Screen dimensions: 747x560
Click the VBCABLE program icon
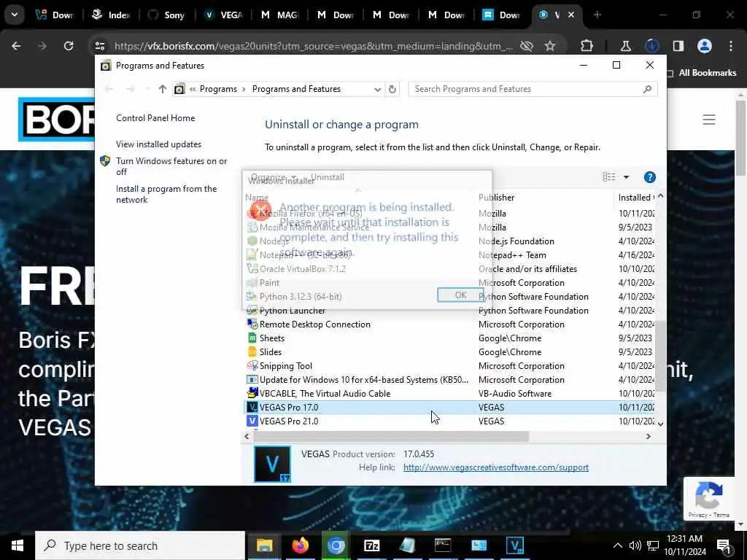pos(252,393)
